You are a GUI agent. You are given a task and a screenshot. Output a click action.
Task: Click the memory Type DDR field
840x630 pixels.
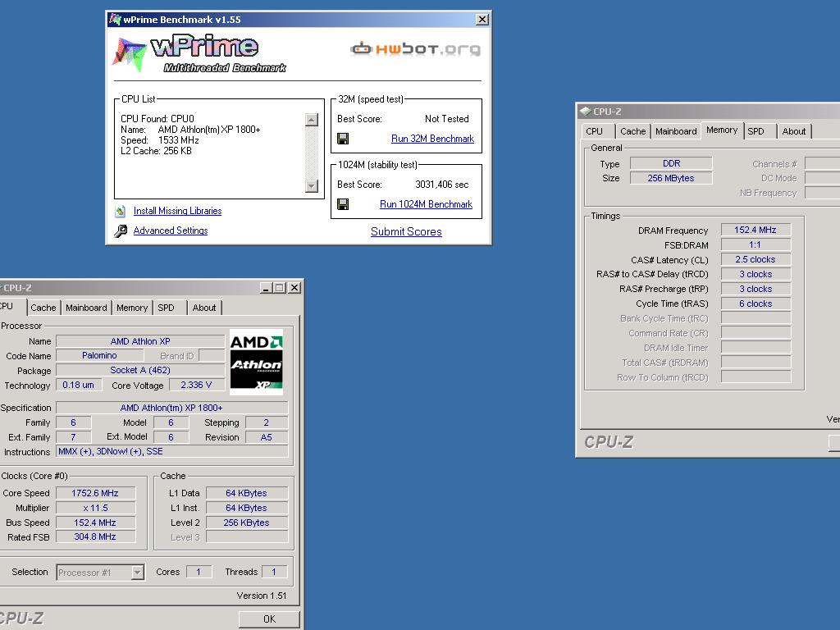671,163
